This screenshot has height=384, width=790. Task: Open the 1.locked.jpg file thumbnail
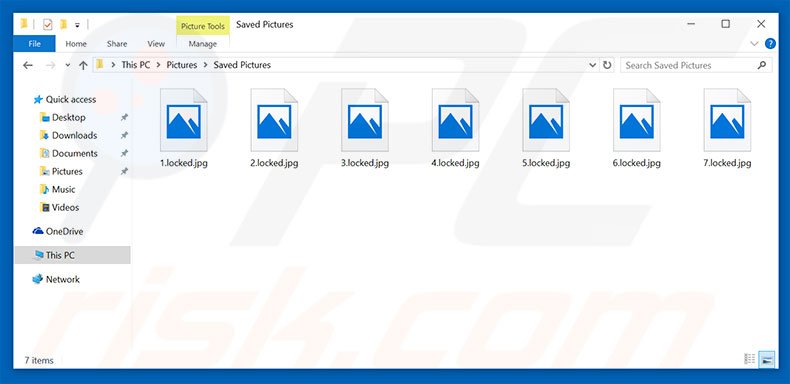coord(183,120)
